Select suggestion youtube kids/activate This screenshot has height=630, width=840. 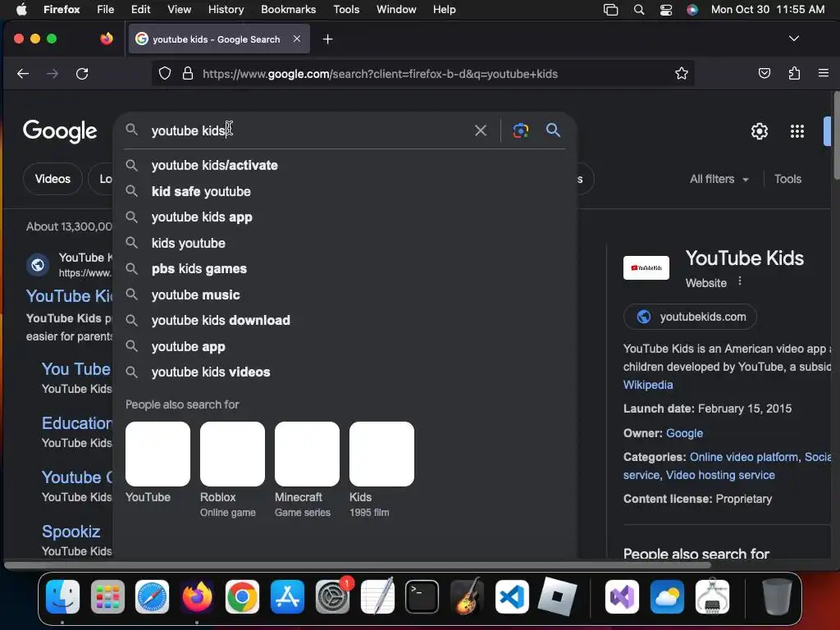pos(345,166)
